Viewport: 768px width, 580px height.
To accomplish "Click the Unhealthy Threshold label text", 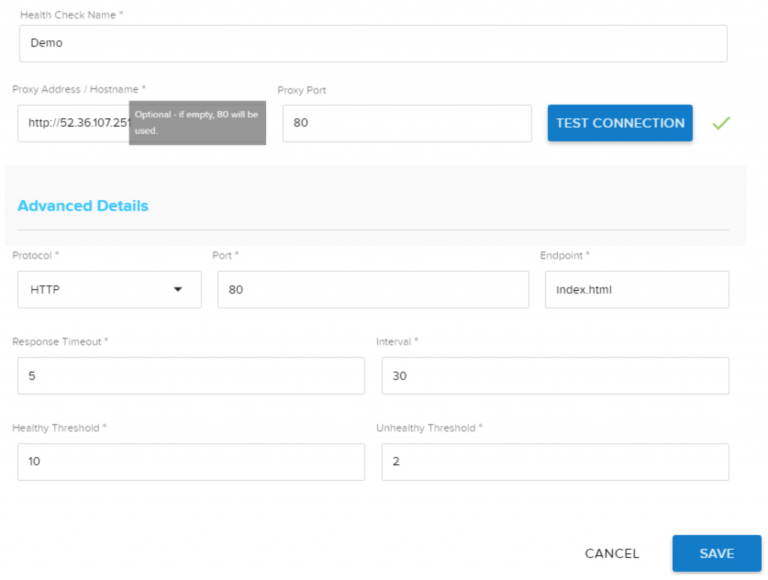I will point(429,428).
